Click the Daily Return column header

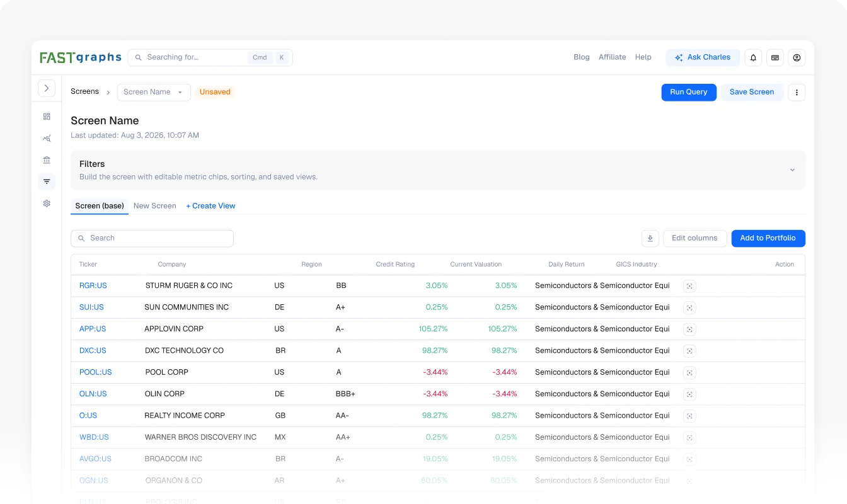[x=566, y=265]
